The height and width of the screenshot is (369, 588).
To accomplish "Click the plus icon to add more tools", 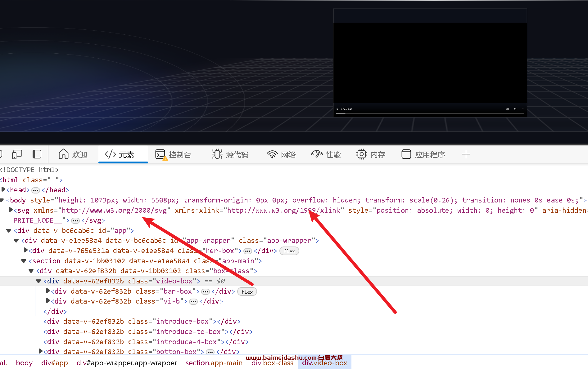I will click(466, 154).
